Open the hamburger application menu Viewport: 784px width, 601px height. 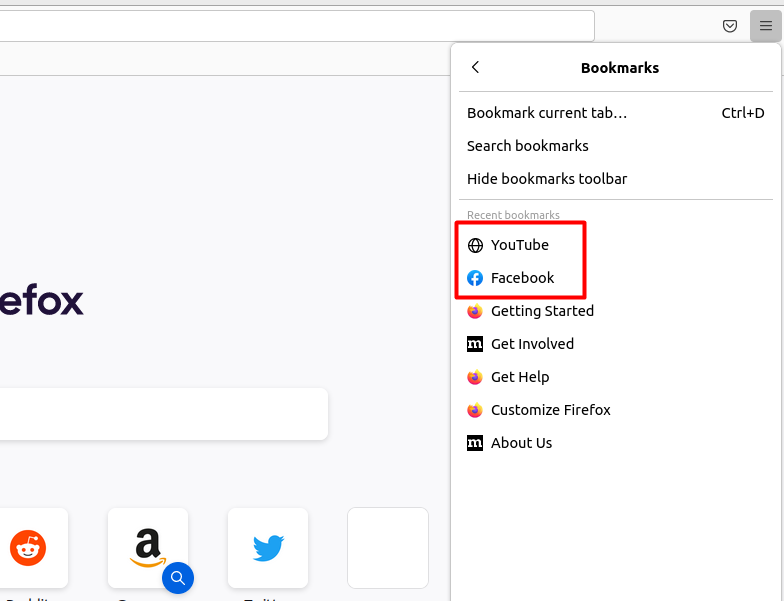(x=766, y=26)
